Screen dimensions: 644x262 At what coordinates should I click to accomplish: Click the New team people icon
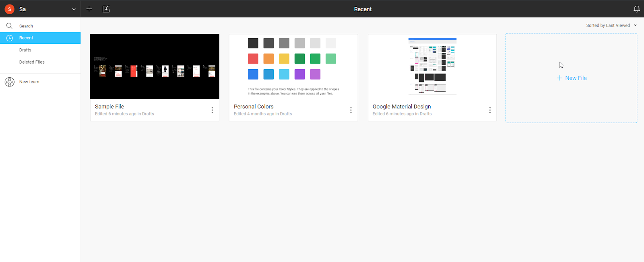click(x=9, y=82)
